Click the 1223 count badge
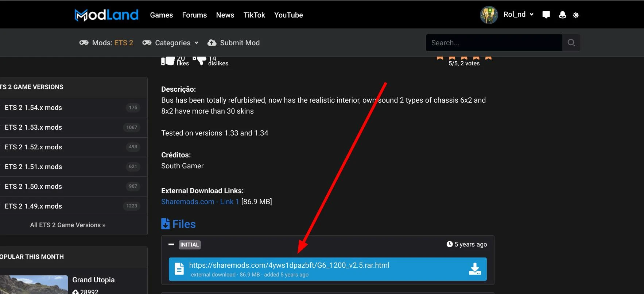Image resolution: width=644 pixels, height=294 pixels. pyautogui.click(x=132, y=206)
